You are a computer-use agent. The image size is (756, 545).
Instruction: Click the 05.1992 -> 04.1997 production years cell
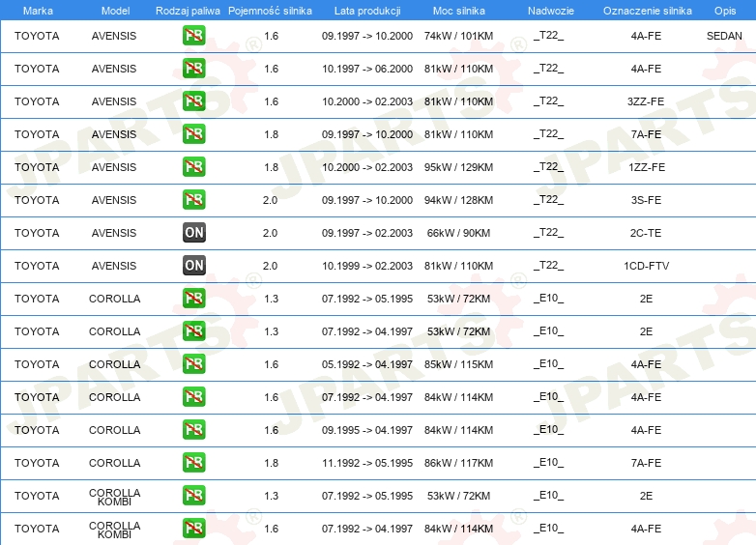[x=367, y=364]
